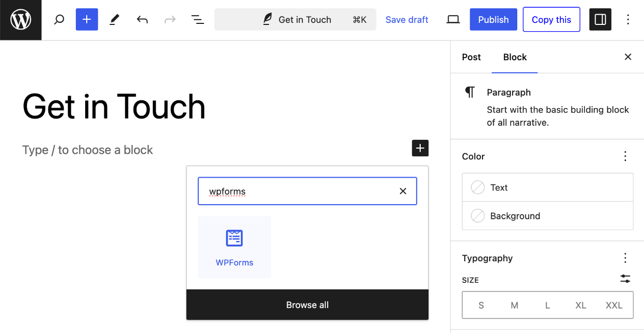Open the desktop preview icon
644x333 pixels.
tap(452, 19)
